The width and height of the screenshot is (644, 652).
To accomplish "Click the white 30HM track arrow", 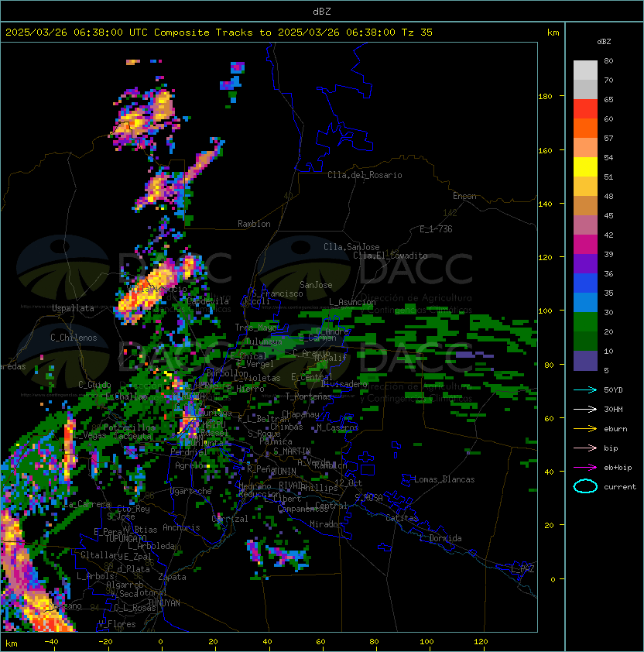I will 585,409.
